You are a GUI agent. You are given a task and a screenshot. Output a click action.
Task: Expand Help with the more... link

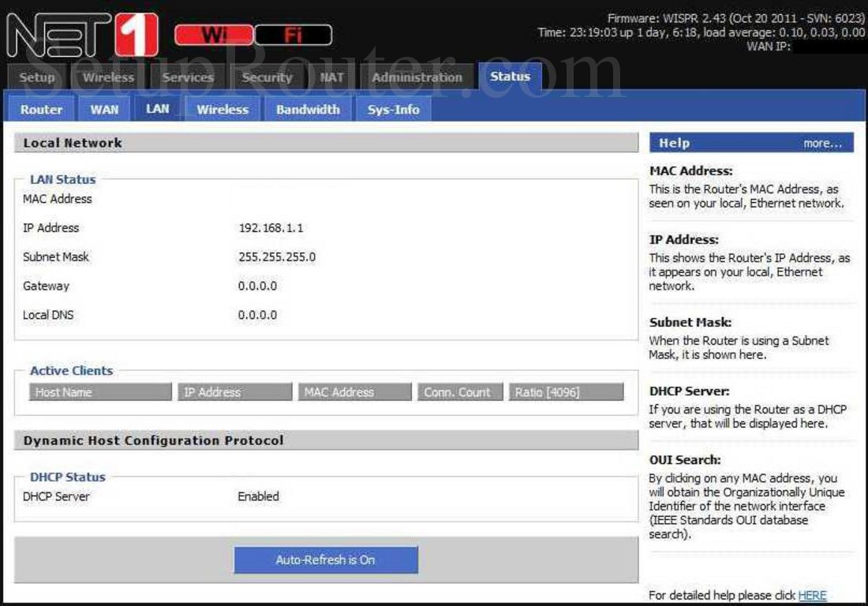tap(822, 142)
